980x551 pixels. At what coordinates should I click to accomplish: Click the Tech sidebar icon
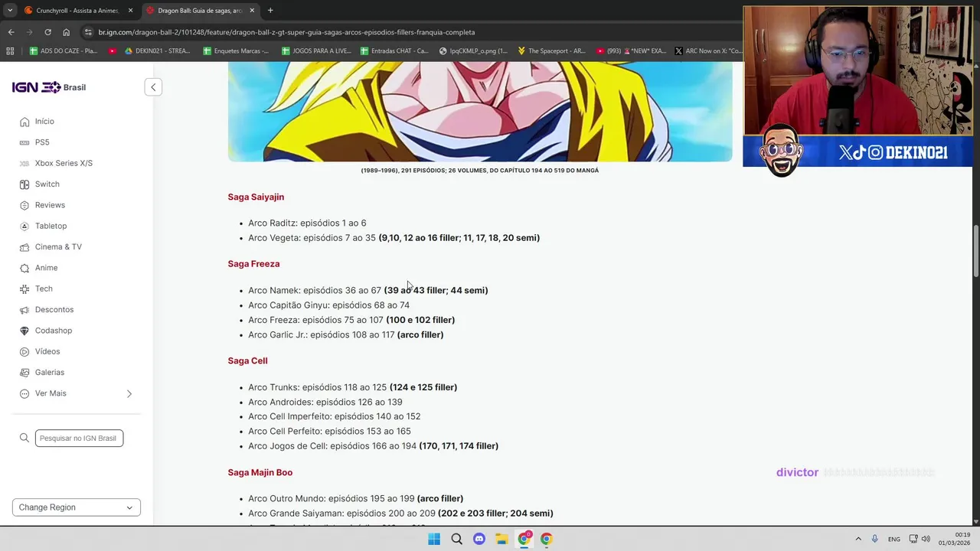tap(24, 289)
